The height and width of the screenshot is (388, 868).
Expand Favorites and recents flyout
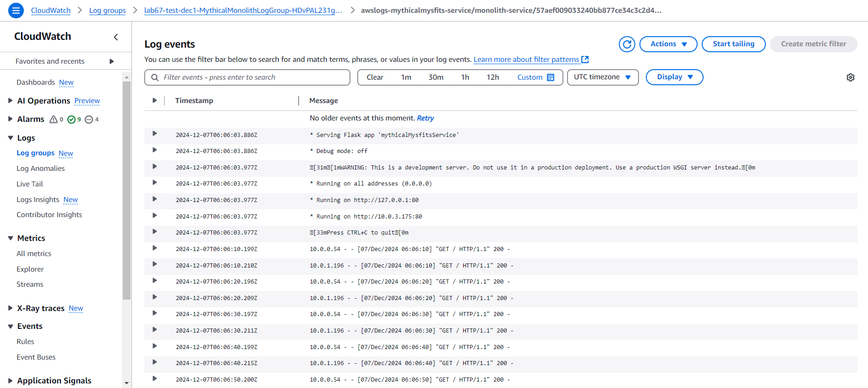[x=111, y=61]
